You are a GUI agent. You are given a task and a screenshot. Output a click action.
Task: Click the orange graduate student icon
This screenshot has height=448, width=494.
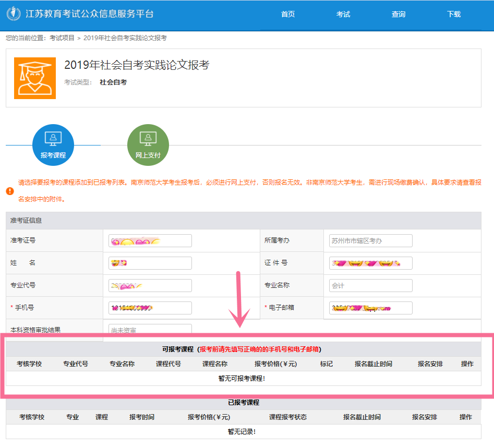[35, 78]
